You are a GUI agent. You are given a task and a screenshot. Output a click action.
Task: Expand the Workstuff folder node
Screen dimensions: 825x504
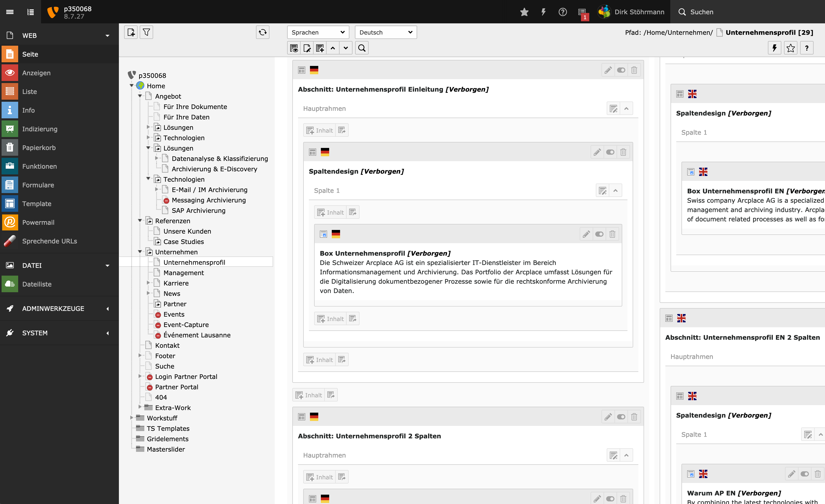click(132, 418)
